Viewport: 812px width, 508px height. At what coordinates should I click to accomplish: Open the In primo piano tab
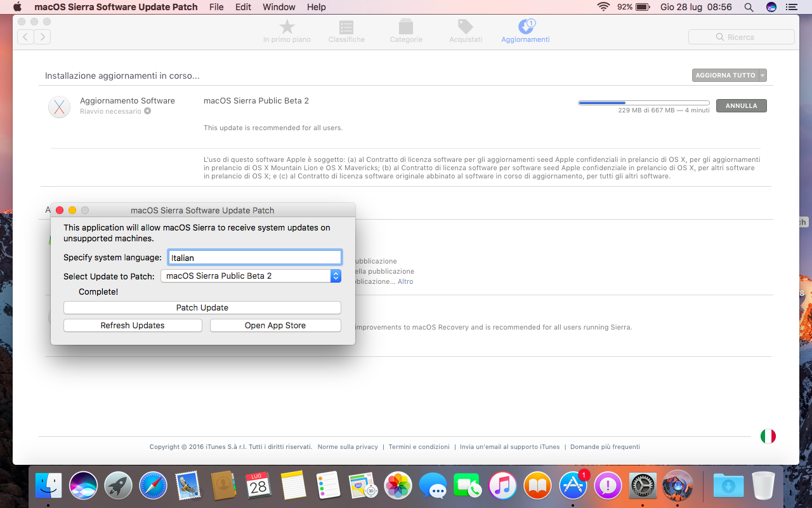pos(287,31)
